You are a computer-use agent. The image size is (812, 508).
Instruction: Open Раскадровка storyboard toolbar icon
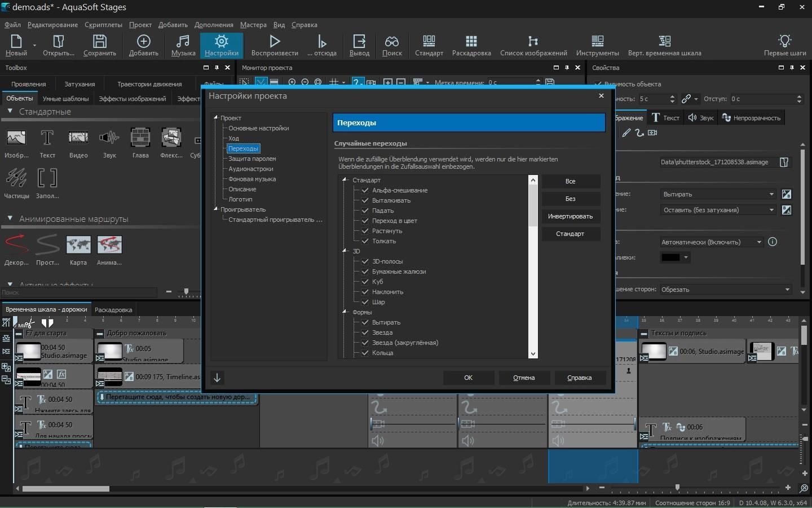pos(471,45)
